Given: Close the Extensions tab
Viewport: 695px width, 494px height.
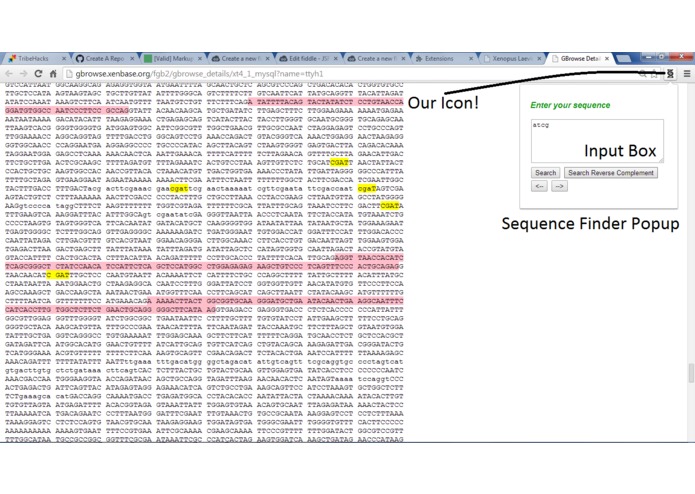Looking at the screenshot, I should (x=471, y=58).
